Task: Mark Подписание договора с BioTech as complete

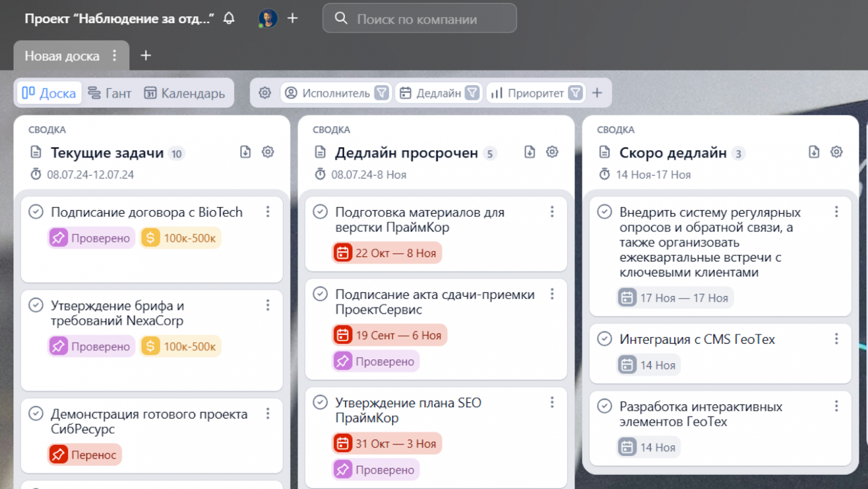Action: pos(37,212)
